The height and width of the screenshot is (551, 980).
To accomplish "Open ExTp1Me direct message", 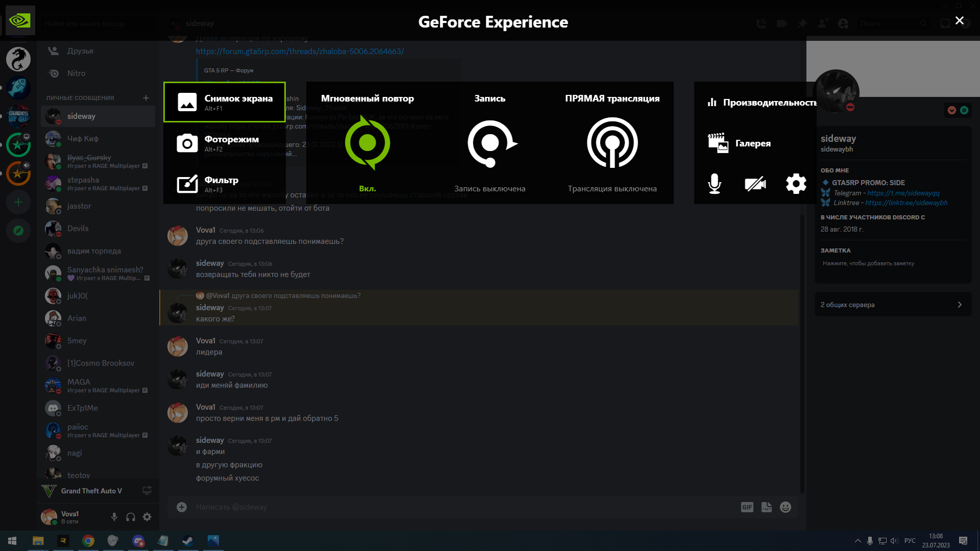I will click(x=98, y=408).
